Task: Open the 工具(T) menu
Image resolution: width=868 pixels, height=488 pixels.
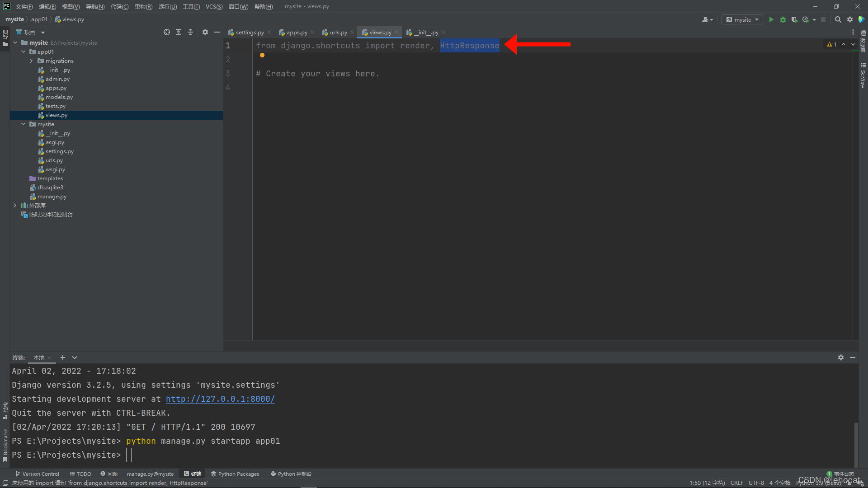Action: [x=191, y=6]
